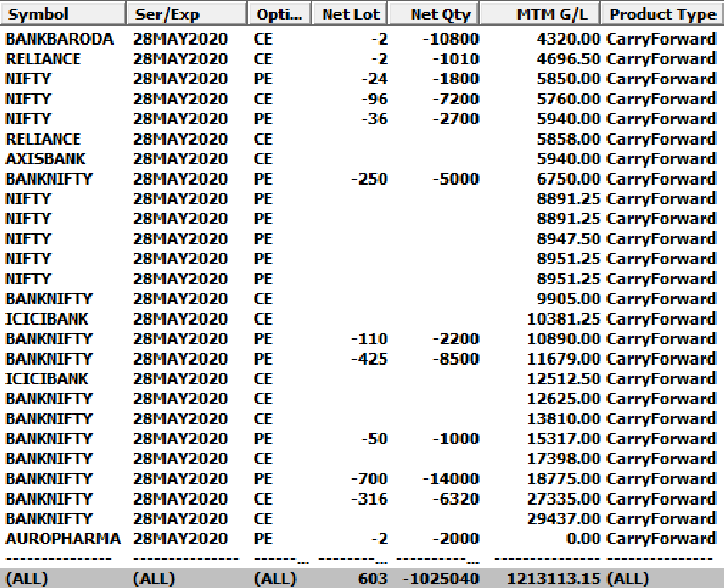The width and height of the screenshot is (724, 588).
Task: Click MTM value 29437.00
Action: point(564,519)
